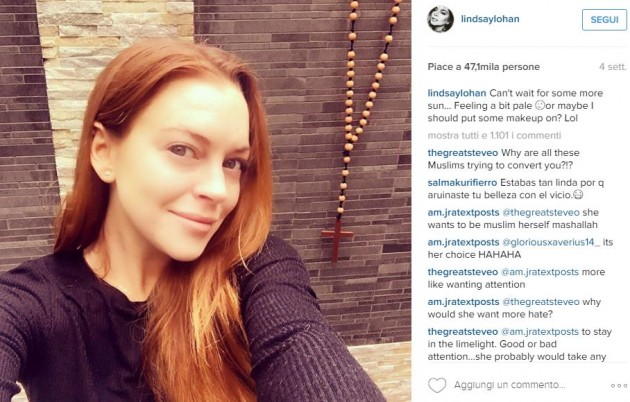Click the lindsaylohan profile avatar picture

[440, 19]
